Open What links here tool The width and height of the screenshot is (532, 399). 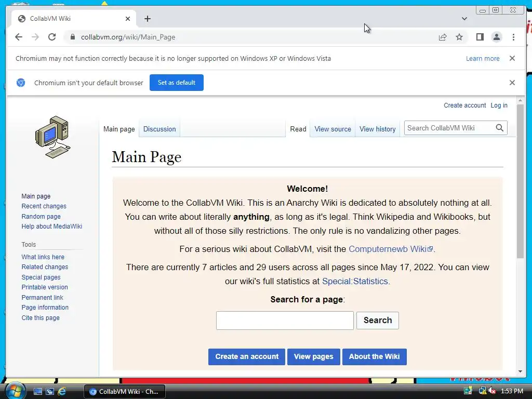click(x=43, y=257)
